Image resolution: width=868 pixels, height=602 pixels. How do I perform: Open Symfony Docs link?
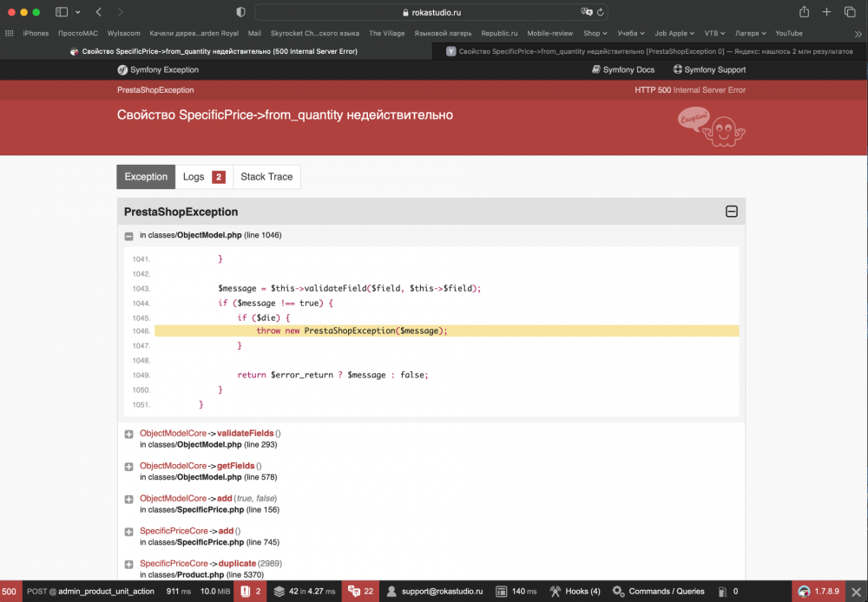622,69
